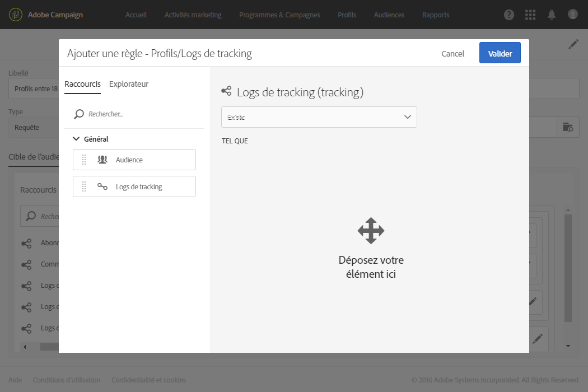Click the Audience people icon
The width and height of the screenshot is (588, 392).
tap(102, 160)
